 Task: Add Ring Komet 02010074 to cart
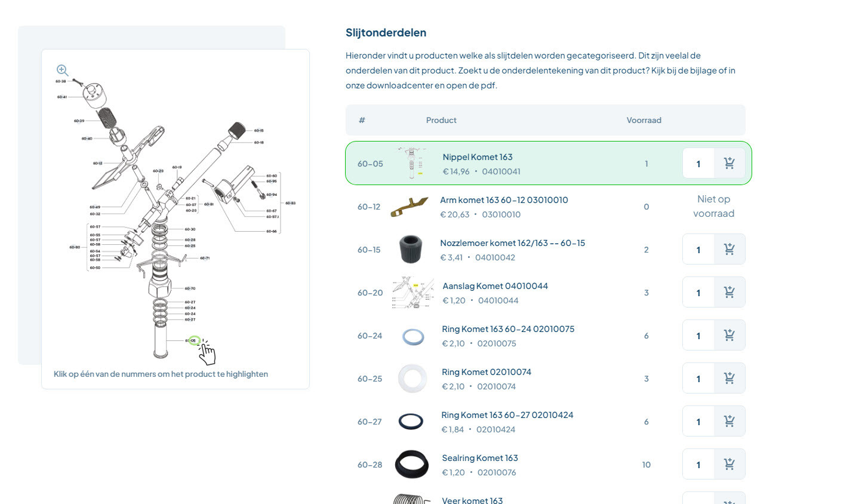click(x=730, y=379)
